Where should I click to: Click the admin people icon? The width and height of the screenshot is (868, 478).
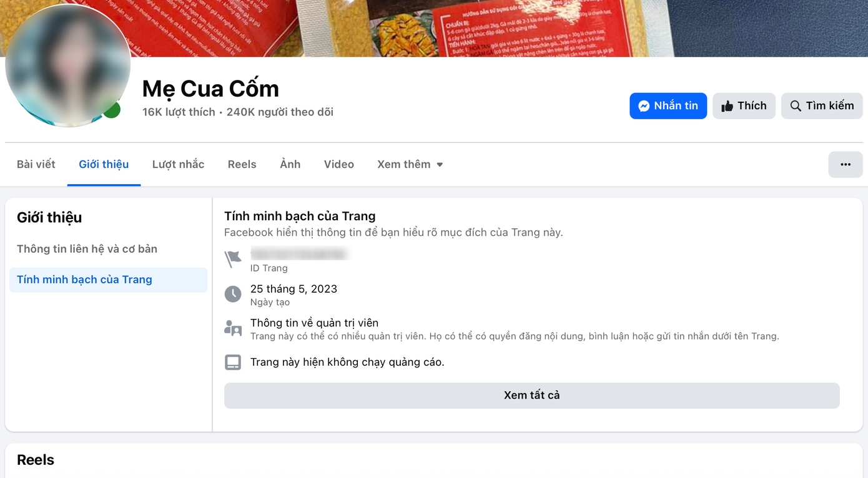(x=233, y=328)
